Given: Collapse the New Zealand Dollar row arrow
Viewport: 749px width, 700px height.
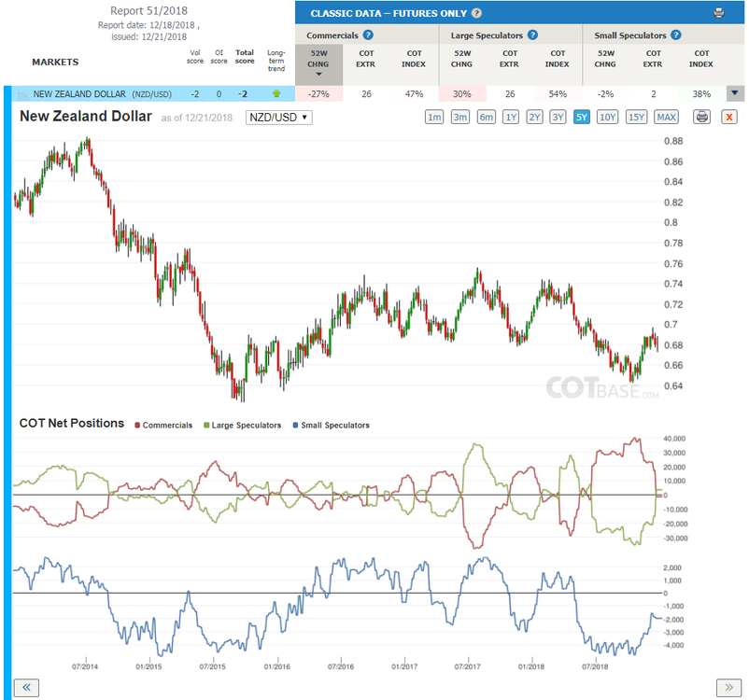Looking at the screenshot, I should [735, 93].
